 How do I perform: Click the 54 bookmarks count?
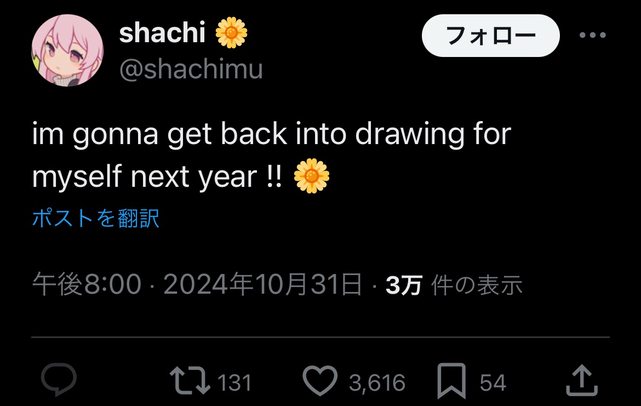[492, 382]
